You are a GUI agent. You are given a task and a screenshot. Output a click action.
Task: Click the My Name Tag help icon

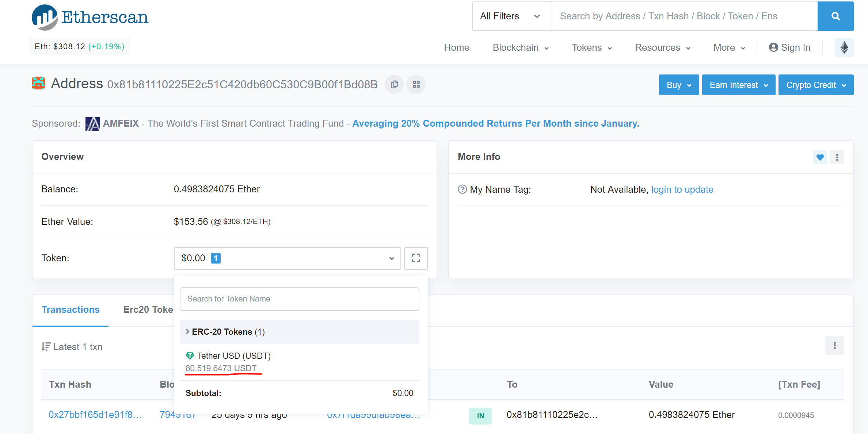462,189
